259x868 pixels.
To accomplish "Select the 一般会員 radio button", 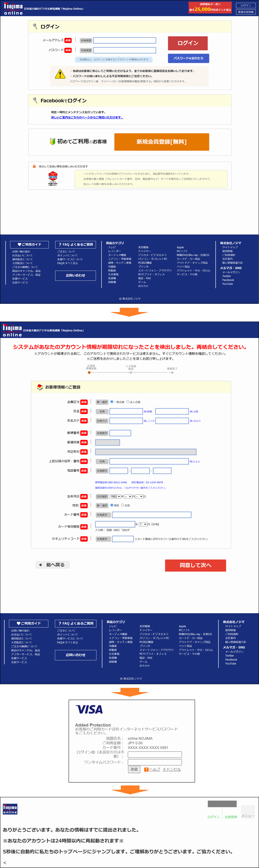I will coord(112,402).
